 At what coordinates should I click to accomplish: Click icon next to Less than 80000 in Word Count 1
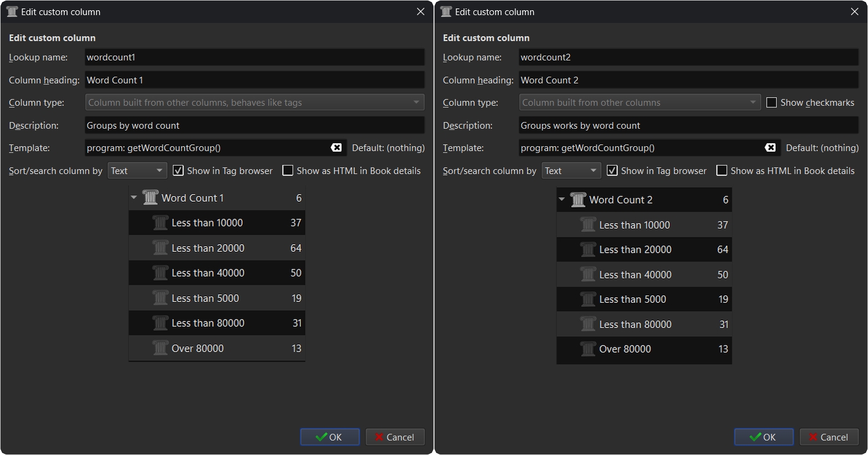pyautogui.click(x=160, y=323)
